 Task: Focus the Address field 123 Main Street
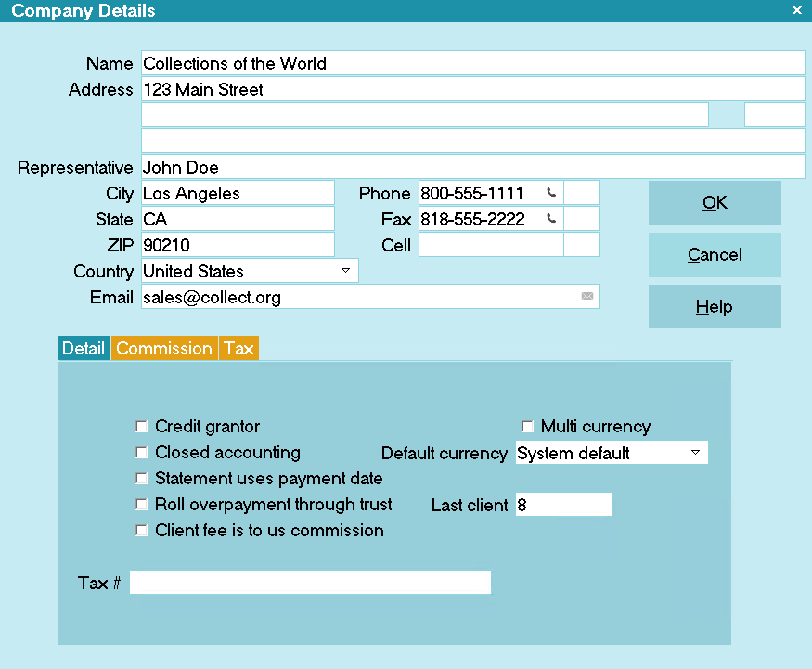coord(472,89)
